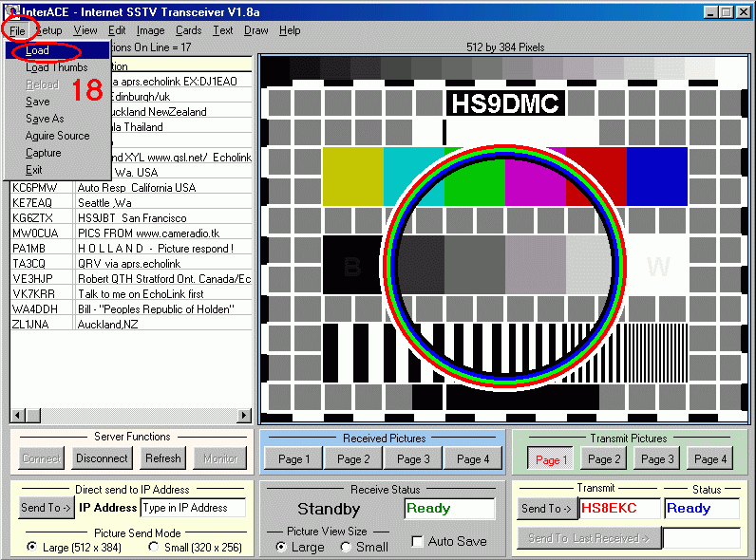The width and height of the screenshot is (756, 560).
Task: Click the station list left scroll arrow
Action: (x=18, y=415)
